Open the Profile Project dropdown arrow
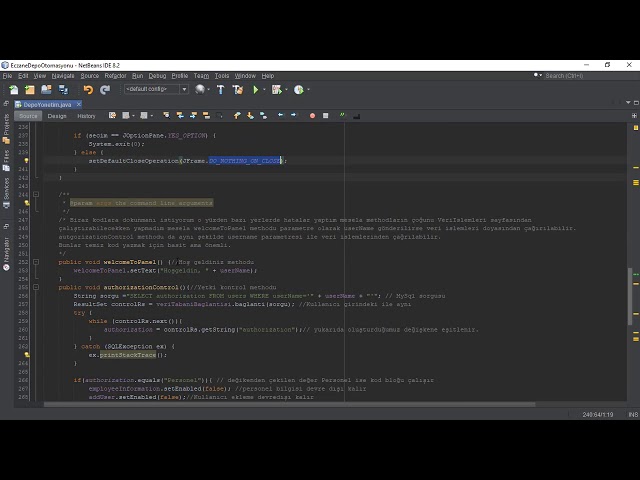The width and height of the screenshot is (640, 480). (x=308, y=89)
